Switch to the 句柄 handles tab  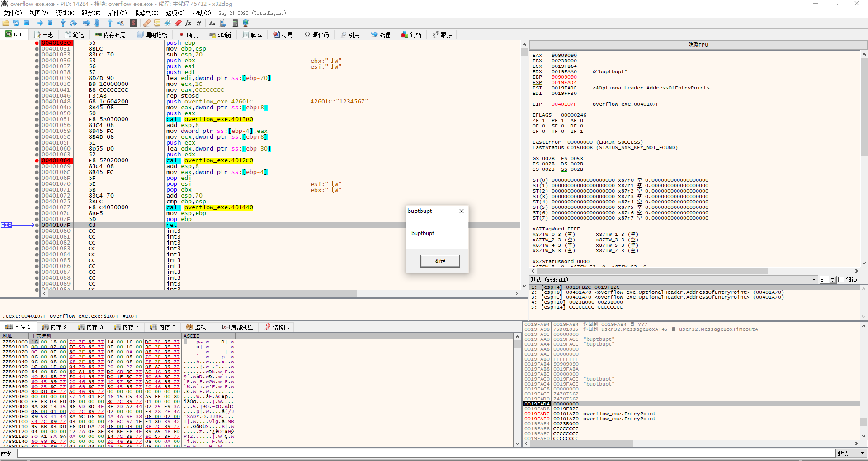coord(411,35)
